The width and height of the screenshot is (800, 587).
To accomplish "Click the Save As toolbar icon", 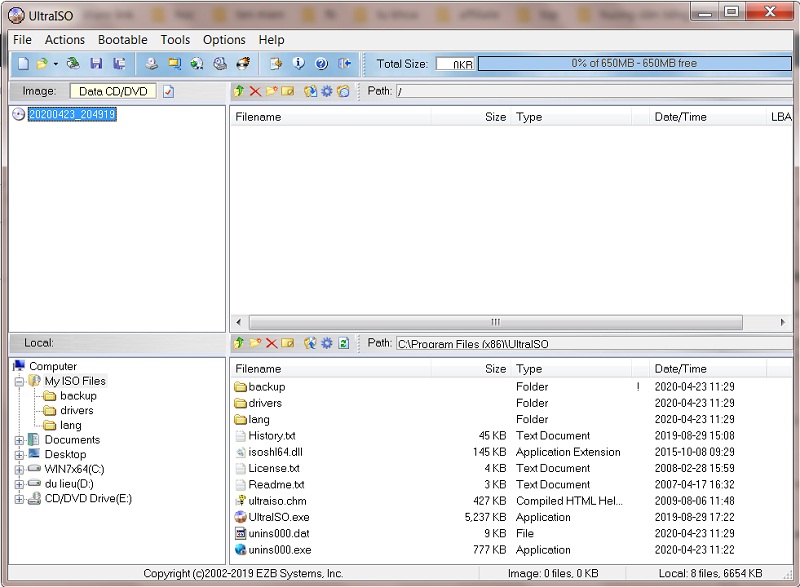I will click(x=119, y=63).
